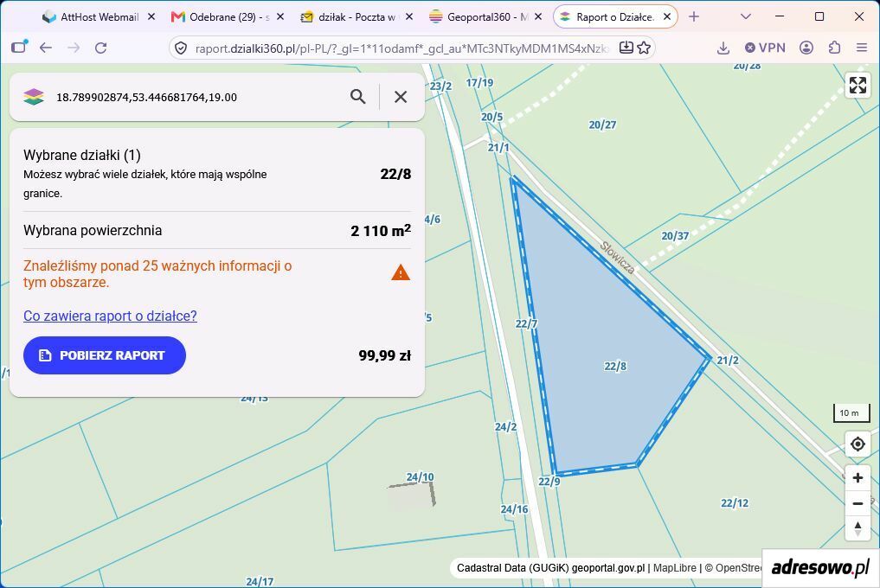Zoom out on the map
Viewport: 880px width, 588px height.
coord(858,503)
